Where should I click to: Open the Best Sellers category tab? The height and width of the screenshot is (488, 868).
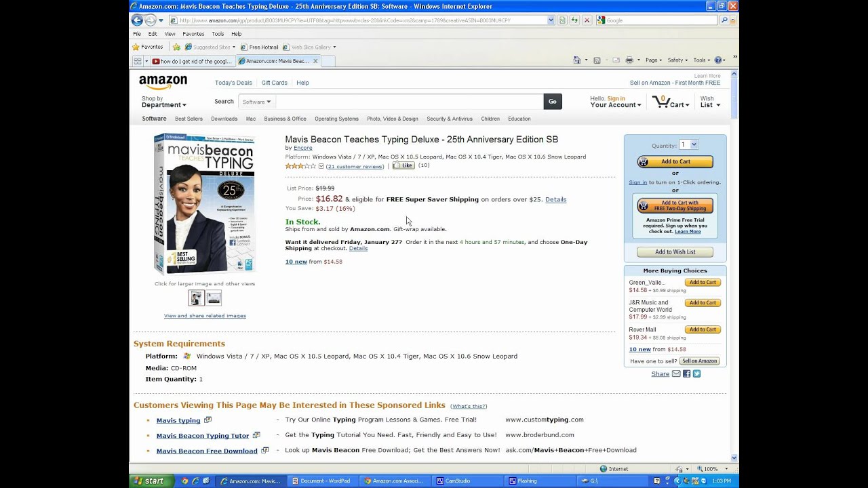[189, 119]
